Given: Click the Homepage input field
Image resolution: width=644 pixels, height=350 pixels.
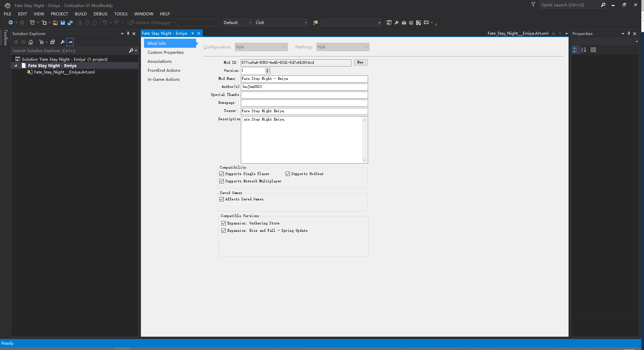Looking at the screenshot, I should (304, 103).
